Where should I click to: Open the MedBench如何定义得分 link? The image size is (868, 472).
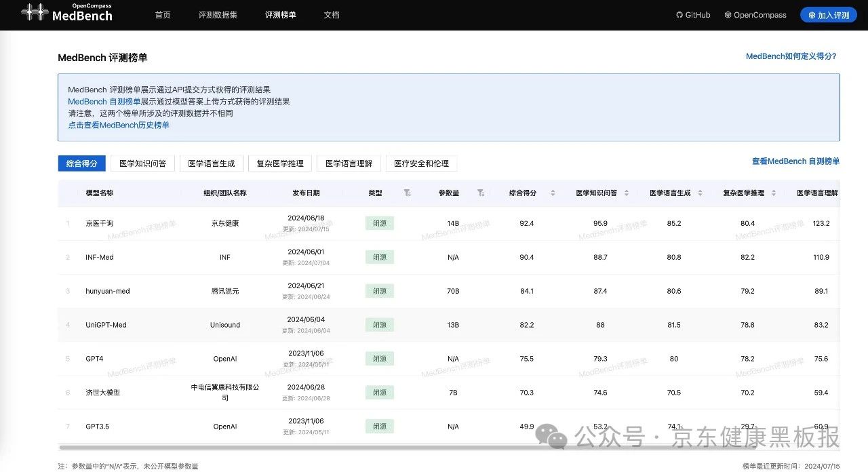pyautogui.click(x=791, y=56)
